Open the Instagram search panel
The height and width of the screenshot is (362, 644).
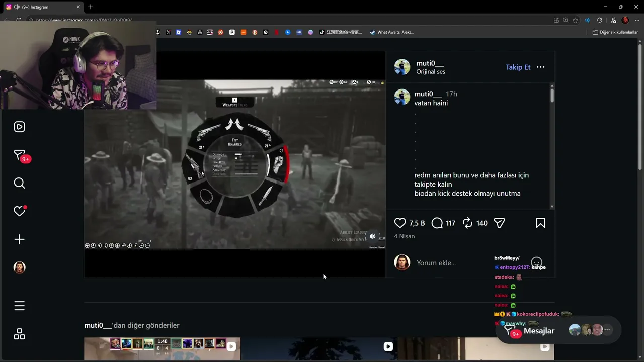point(19,183)
